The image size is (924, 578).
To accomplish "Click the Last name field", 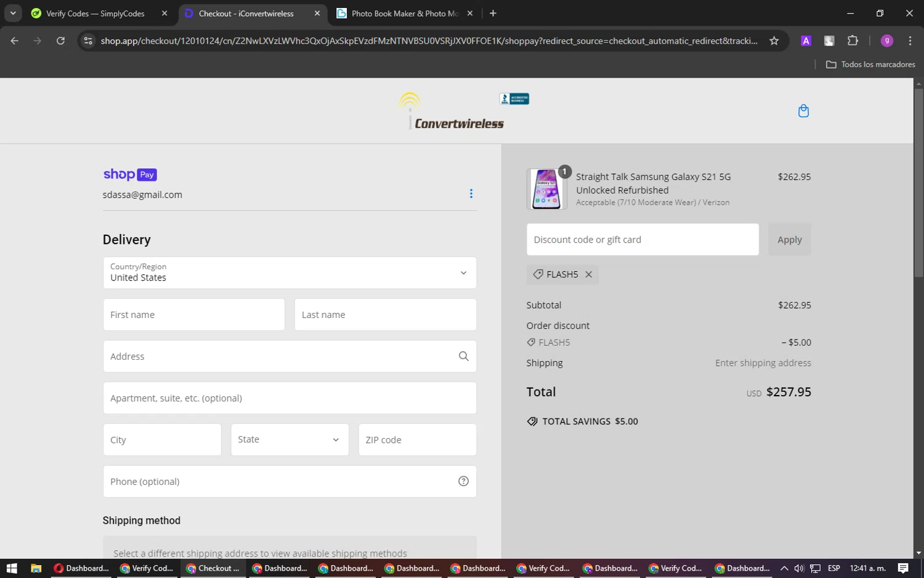I will [x=386, y=315].
